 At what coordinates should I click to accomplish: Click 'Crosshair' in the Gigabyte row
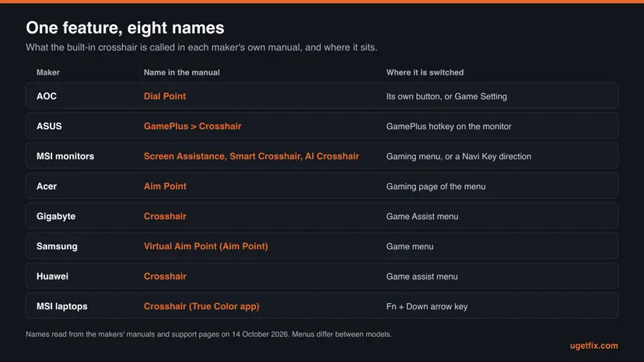click(x=165, y=216)
